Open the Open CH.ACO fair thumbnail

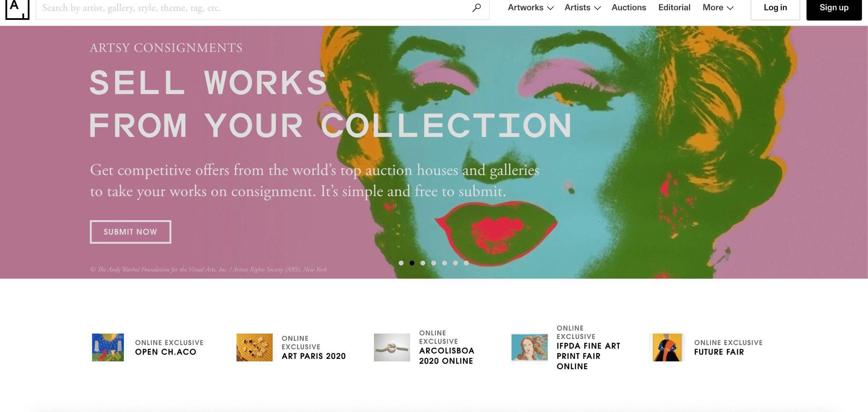(108, 347)
